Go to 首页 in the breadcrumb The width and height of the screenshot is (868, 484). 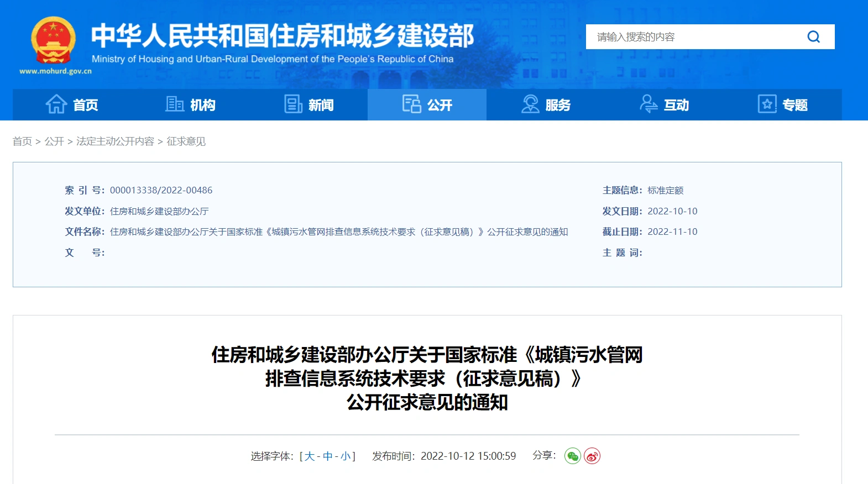tap(22, 141)
